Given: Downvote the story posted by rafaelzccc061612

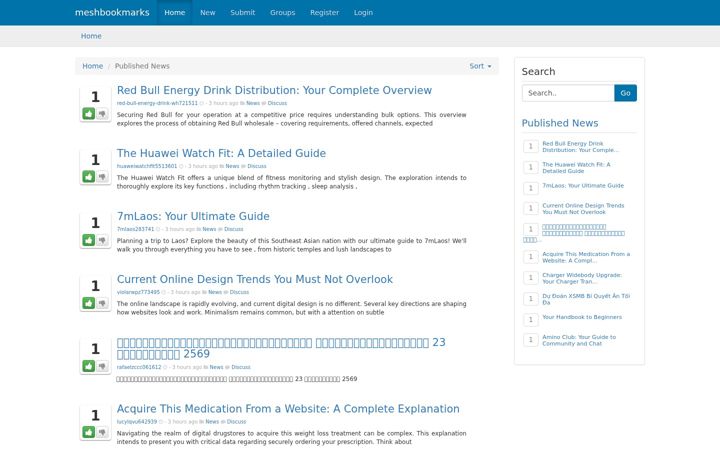Looking at the screenshot, I should (102, 366).
